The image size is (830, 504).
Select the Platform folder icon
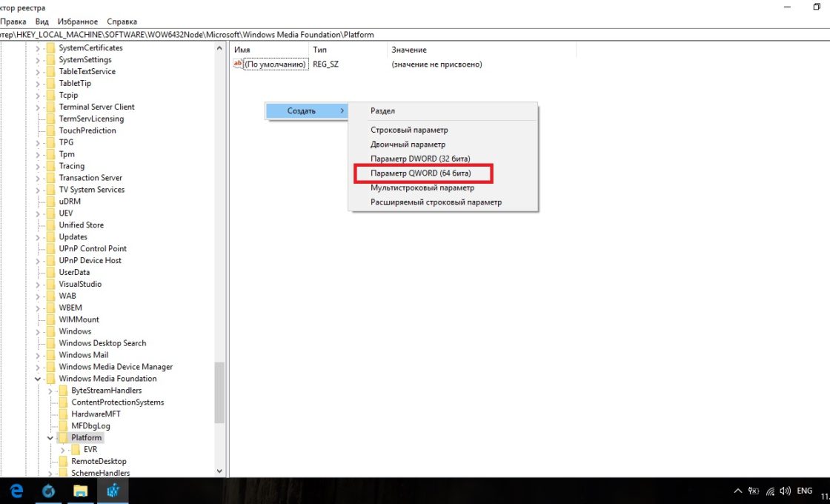[x=63, y=438]
